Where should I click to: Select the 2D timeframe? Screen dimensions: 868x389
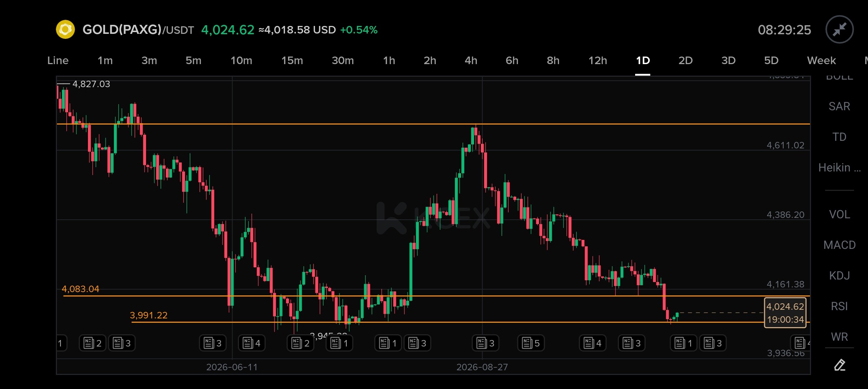coord(685,61)
